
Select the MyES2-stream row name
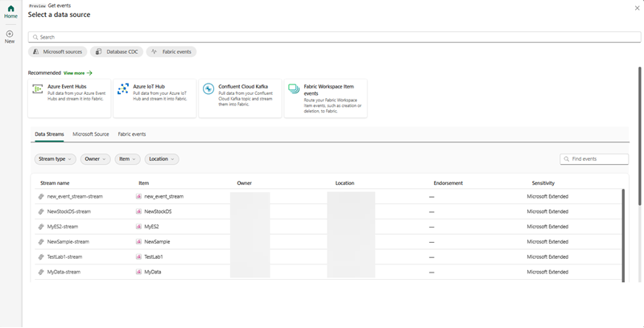[63, 227]
